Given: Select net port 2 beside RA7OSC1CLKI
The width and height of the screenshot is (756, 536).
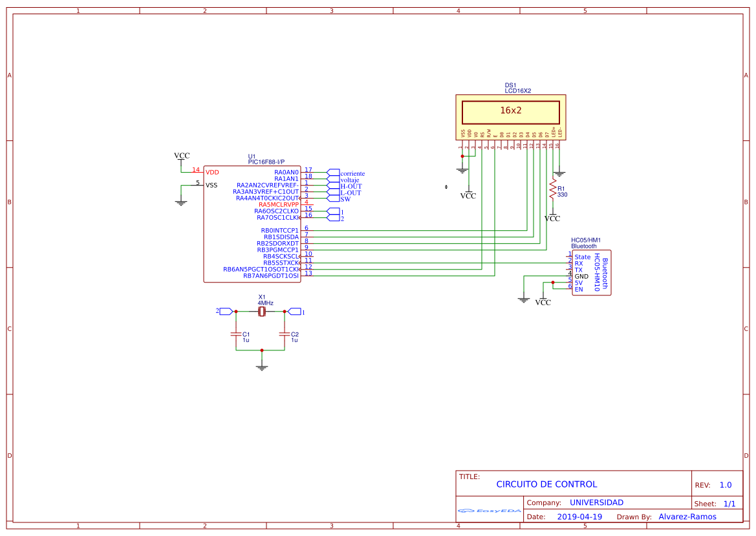Looking at the screenshot, I should (x=333, y=218).
